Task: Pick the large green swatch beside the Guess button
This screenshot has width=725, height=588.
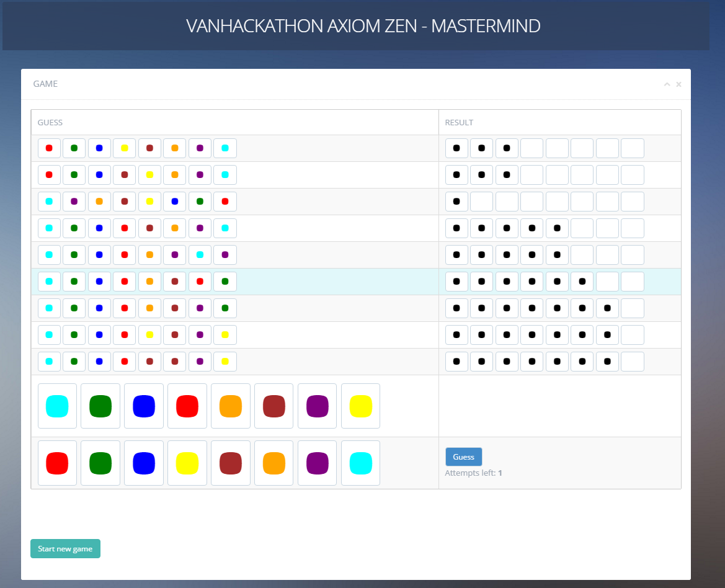Action: pyautogui.click(x=100, y=463)
